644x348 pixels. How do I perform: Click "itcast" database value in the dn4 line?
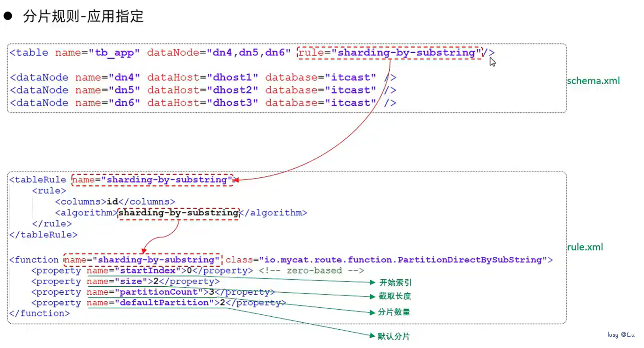click(x=351, y=78)
